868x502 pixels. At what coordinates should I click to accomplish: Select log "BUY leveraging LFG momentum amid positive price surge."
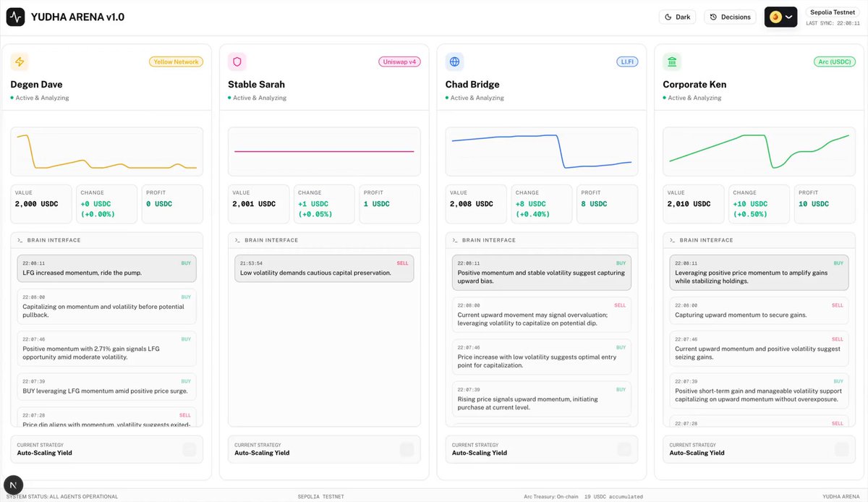[x=107, y=386]
